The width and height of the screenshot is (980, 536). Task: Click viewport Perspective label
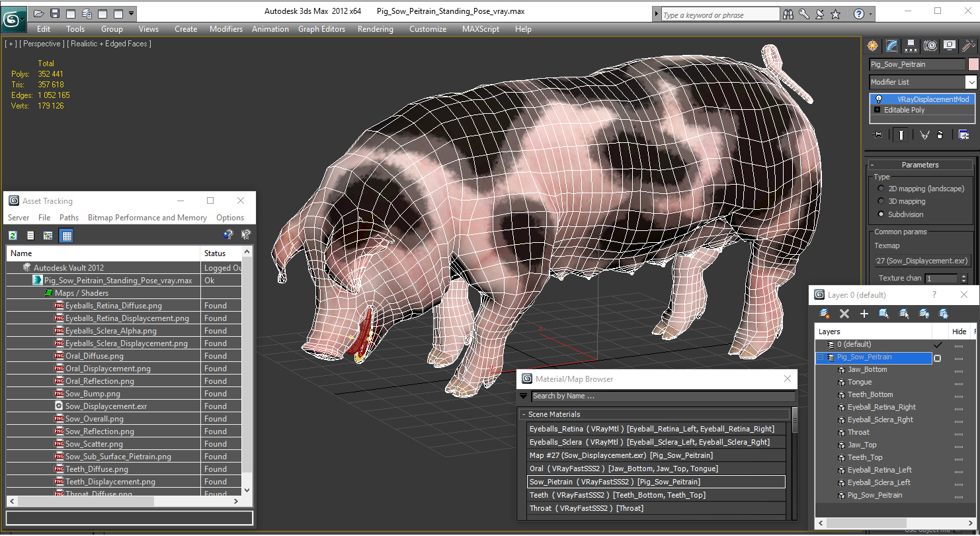pyautogui.click(x=42, y=44)
